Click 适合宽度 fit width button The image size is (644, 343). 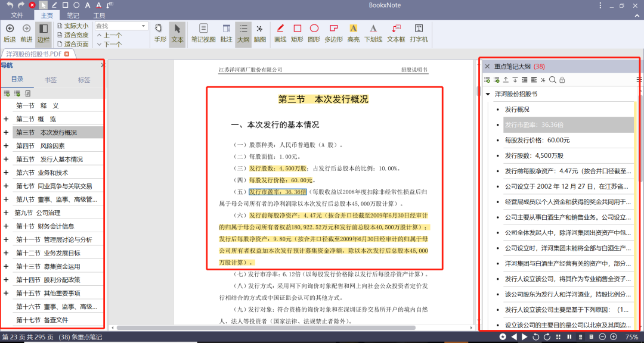pos(73,35)
